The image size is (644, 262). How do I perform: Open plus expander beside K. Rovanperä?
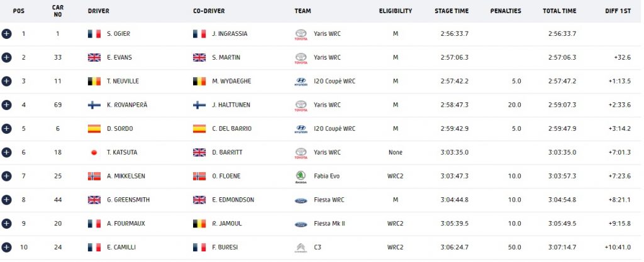click(x=6, y=105)
